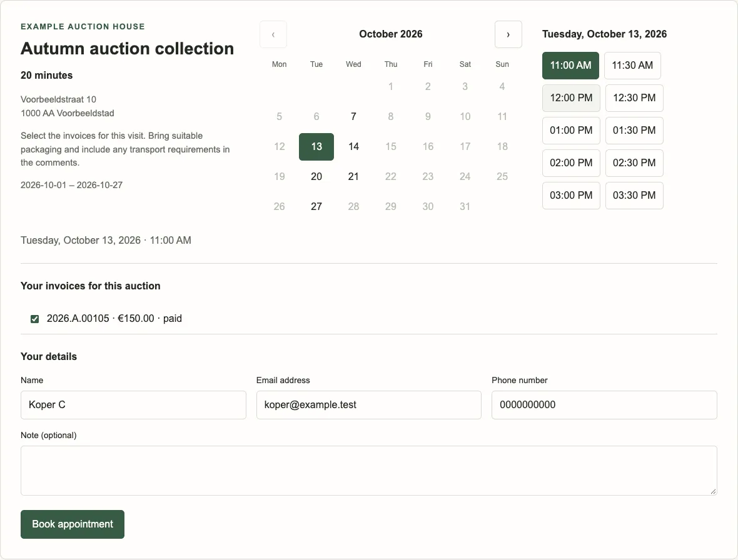Click the Phone number input field
The width and height of the screenshot is (738, 560).
click(x=604, y=405)
